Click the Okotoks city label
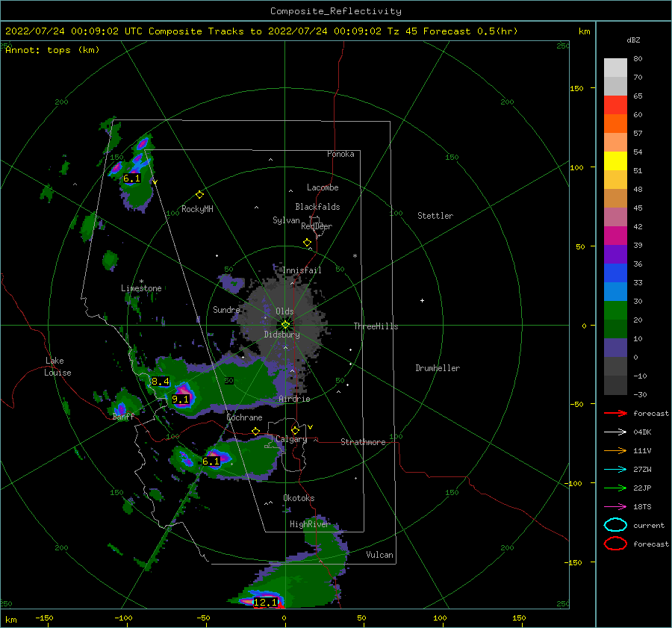 click(x=299, y=498)
